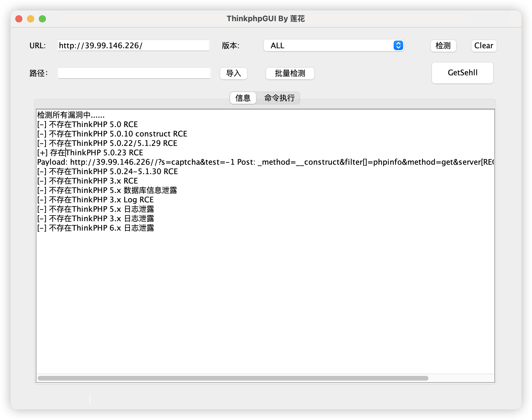Image resolution: width=532 pixels, height=420 pixels.
Task: Click the line '检测所有漏洞中......'
Action: (x=71, y=115)
